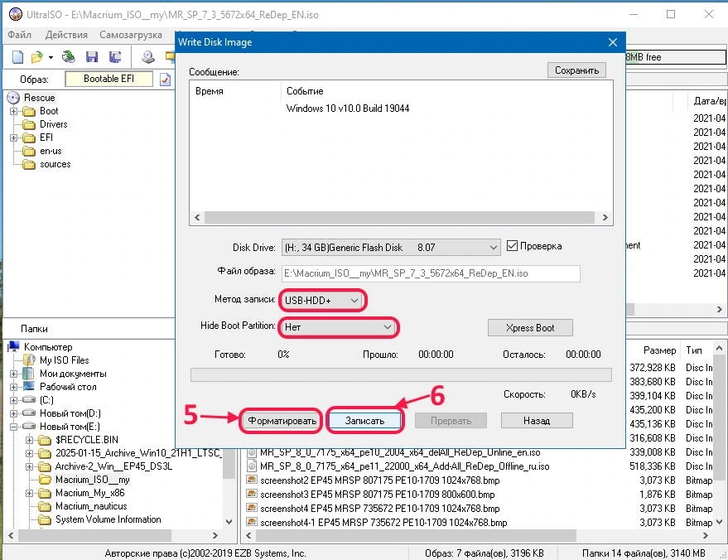Click icon of MR_SP_8_0_7175 pe11_22000 Offline_ru.iso file
Screen dimensions: 728x560
click(252, 466)
